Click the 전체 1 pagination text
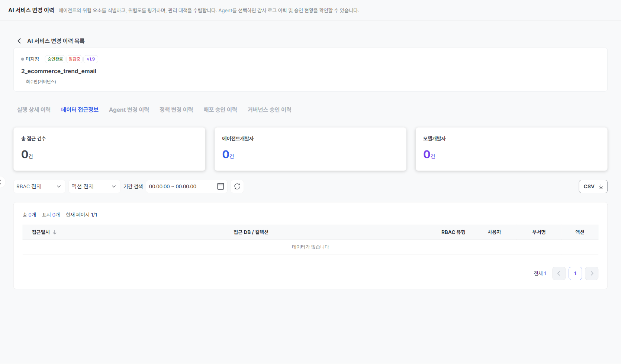This screenshot has height=364, width=621. pyautogui.click(x=540, y=273)
